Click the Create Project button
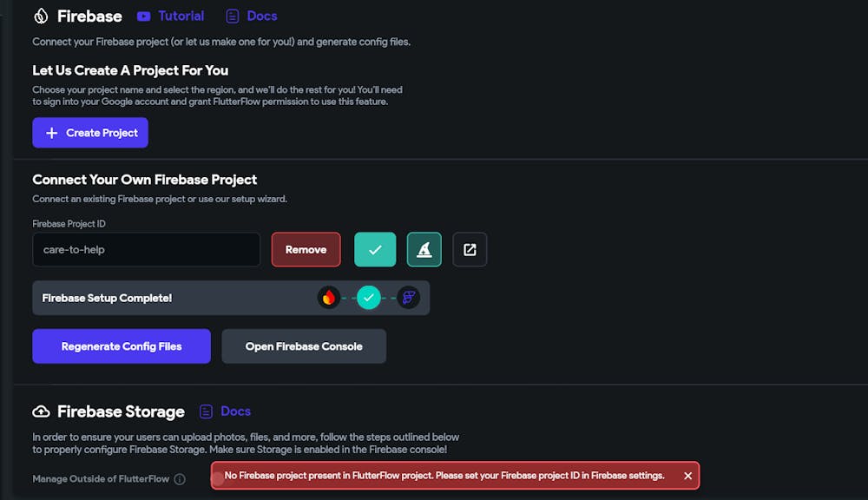Viewport: 868px width, 500px height. (90, 133)
